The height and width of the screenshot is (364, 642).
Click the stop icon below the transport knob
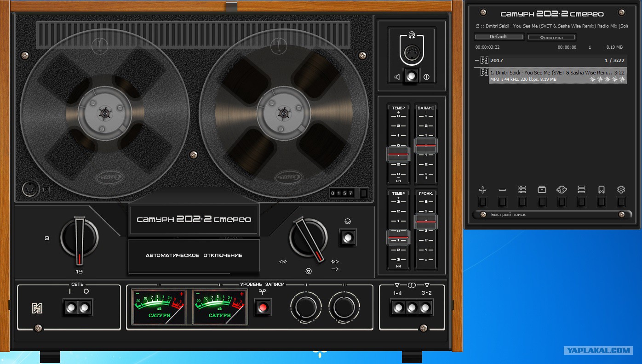[309, 271]
